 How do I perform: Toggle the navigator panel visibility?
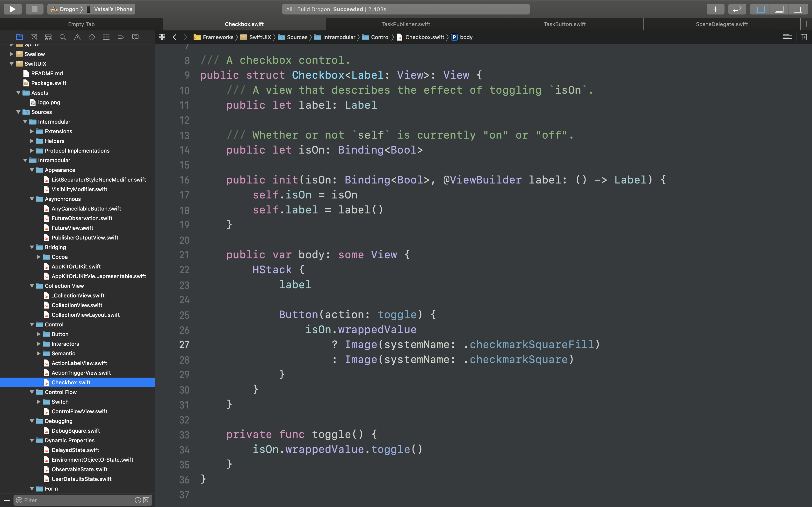pyautogui.click(x=760, y=9)
